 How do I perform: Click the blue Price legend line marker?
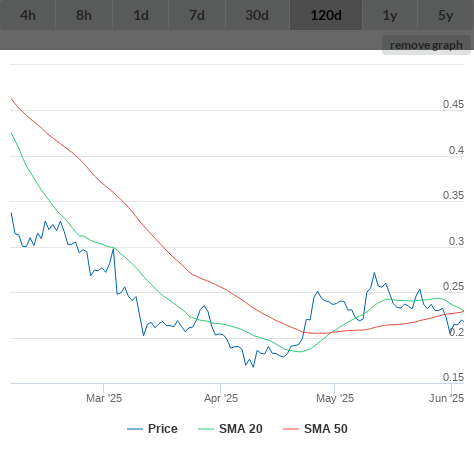135,429
